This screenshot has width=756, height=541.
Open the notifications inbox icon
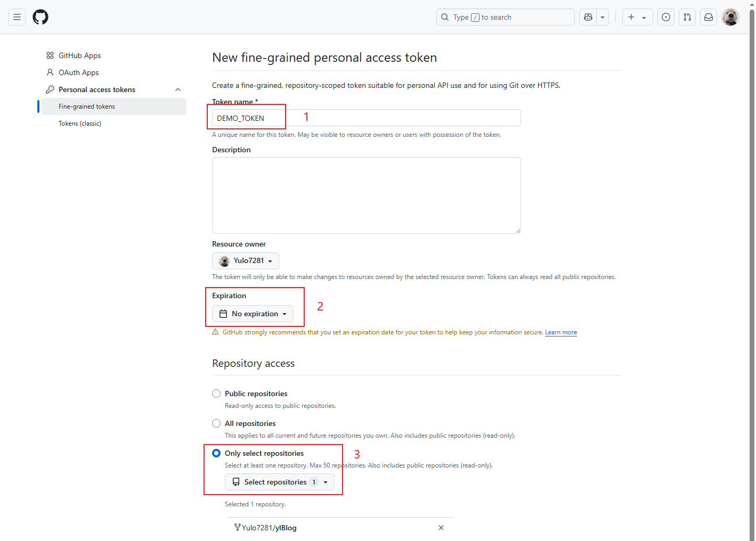(709, 17)
